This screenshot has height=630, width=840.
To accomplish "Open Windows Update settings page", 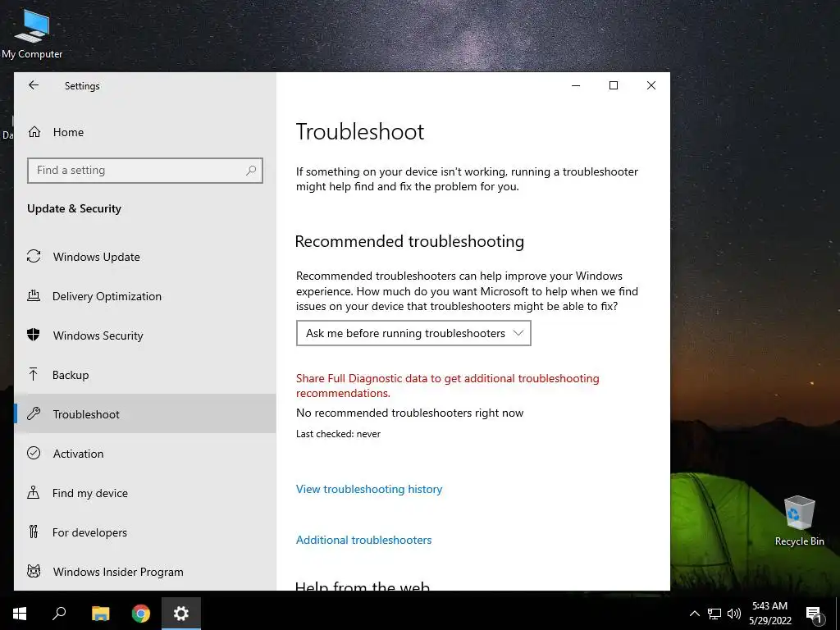I will pos(145,257).
